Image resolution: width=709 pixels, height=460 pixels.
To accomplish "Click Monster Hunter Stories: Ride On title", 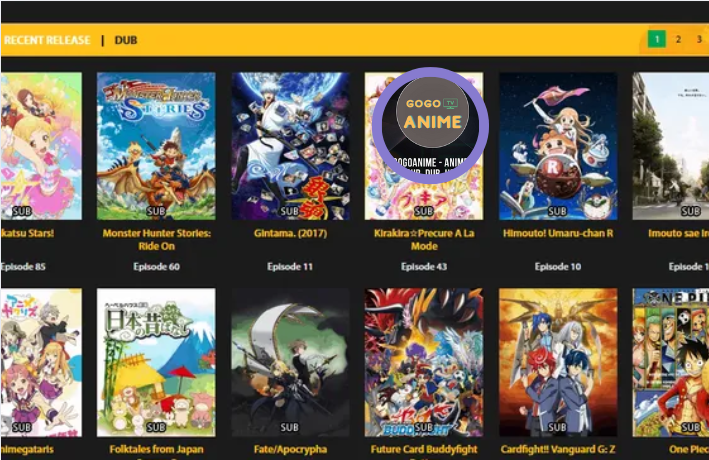I will 156,240.
